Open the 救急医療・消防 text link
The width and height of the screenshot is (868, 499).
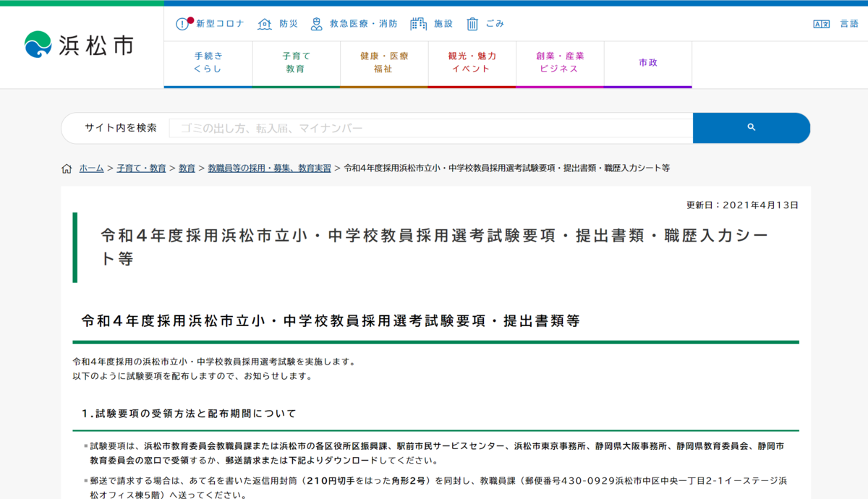363,24
